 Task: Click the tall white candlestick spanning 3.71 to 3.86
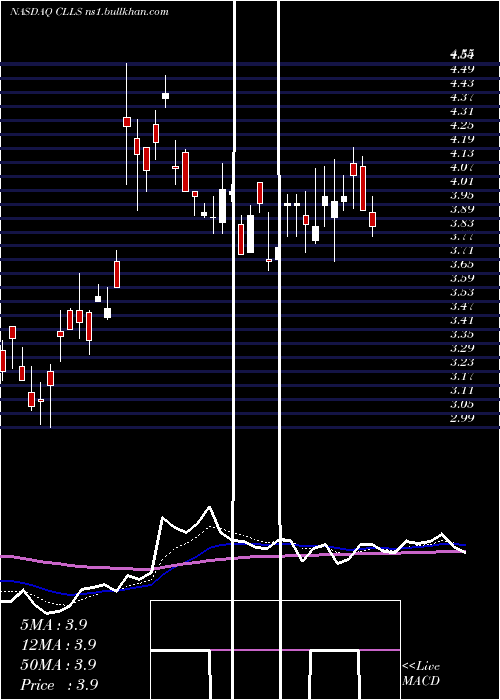coord(250,234)
